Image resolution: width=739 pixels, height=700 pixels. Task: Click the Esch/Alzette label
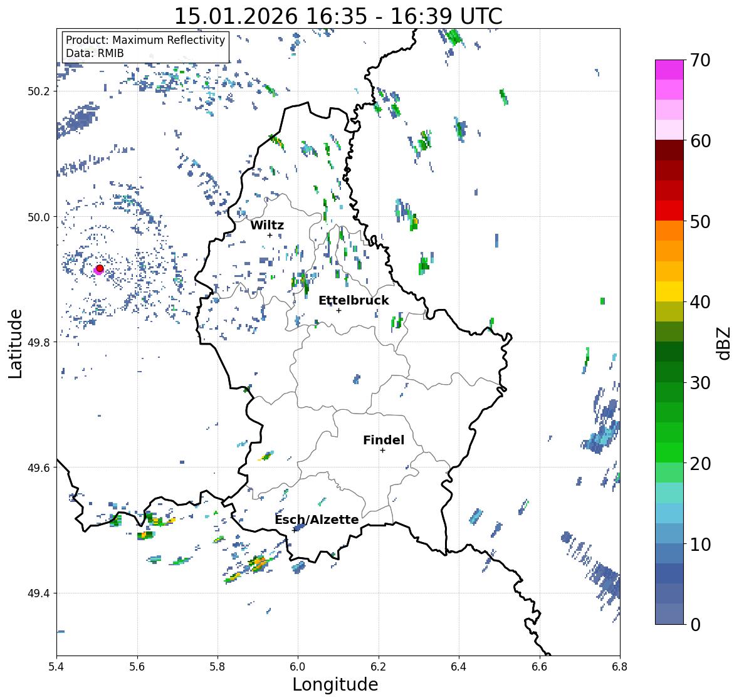(x=317, y=520)
